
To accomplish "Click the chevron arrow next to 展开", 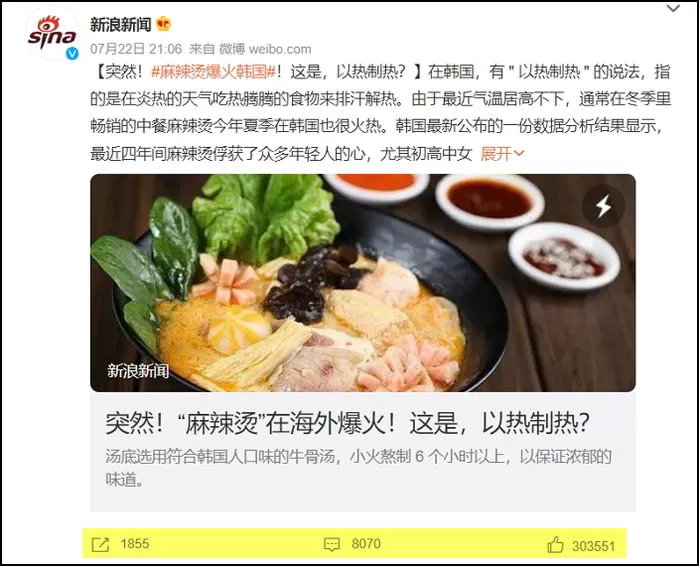I will [x=518, y=154].
